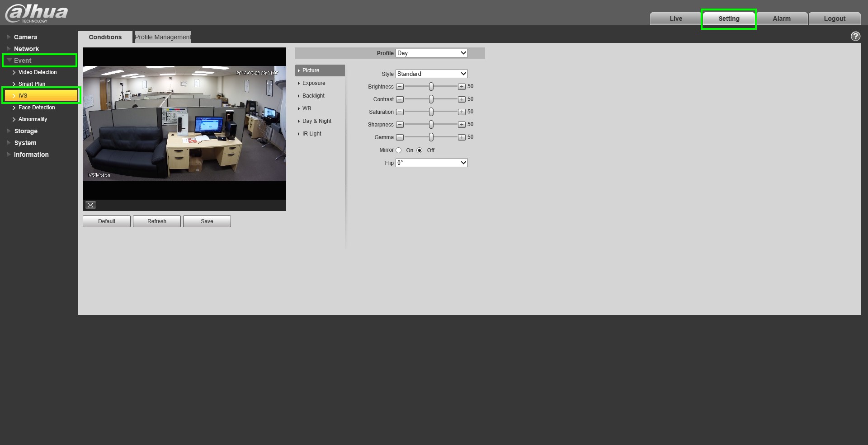This screenshot has height=445, width=868.
Task: Log out using the Logout button
Action: [x=835, y=19]
